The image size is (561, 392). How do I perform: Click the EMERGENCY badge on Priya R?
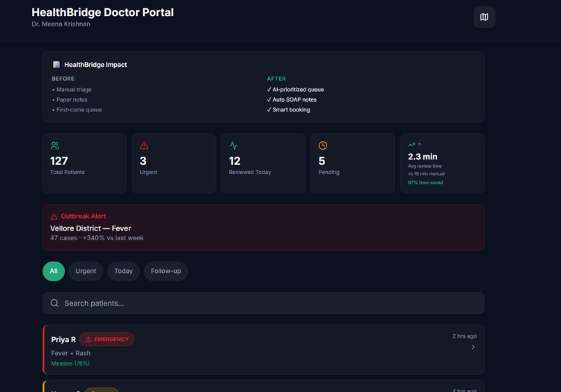[x=107, y=339]
